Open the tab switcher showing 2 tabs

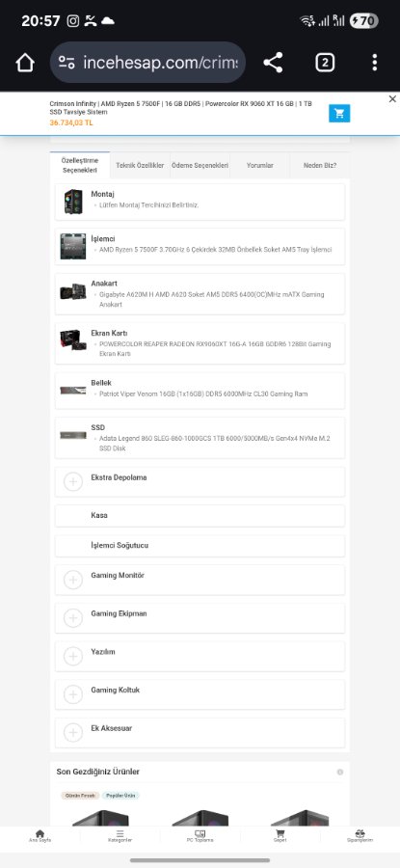click(x=325, y=63)
